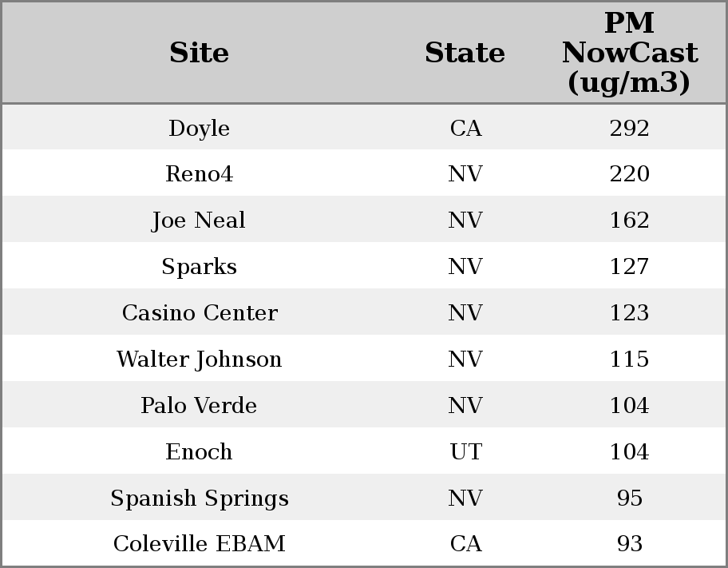Viewport: 728px width, 568px height.
Task: Select the 162 value in Joe Neal row
Action: coord(629,220)
